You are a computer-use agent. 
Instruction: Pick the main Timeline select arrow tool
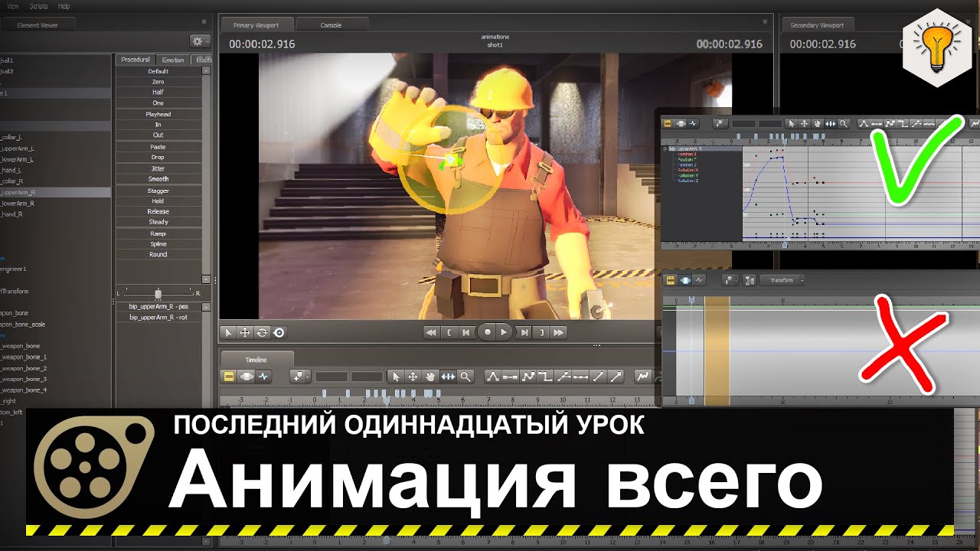coord(396,377)
